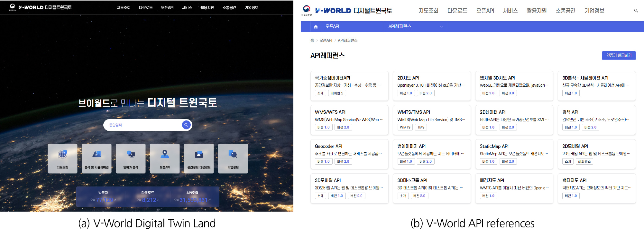Open 다운로드 menu on the dark header
The height and width of the screenshot is (229, 644).
(146, 7)
